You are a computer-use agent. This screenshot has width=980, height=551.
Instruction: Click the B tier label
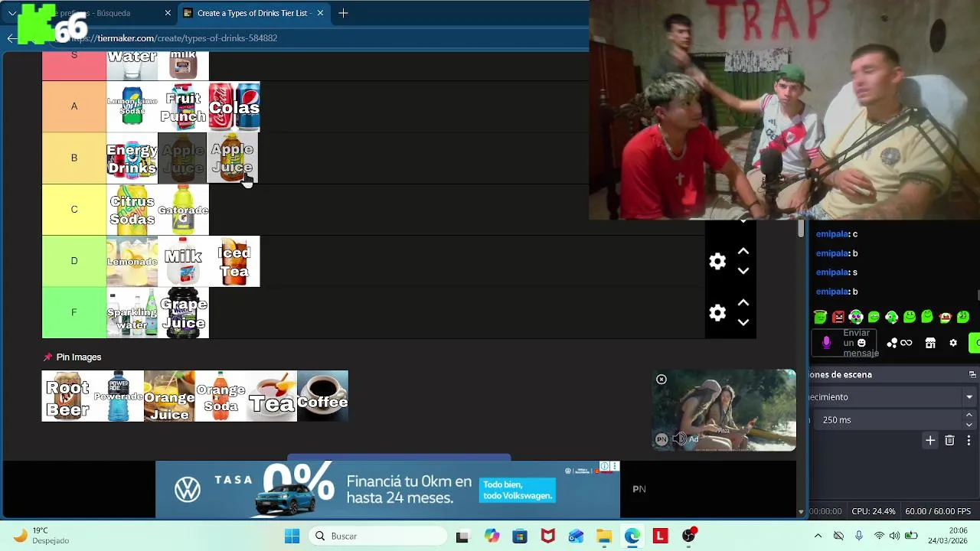click(x=74, y=158)
